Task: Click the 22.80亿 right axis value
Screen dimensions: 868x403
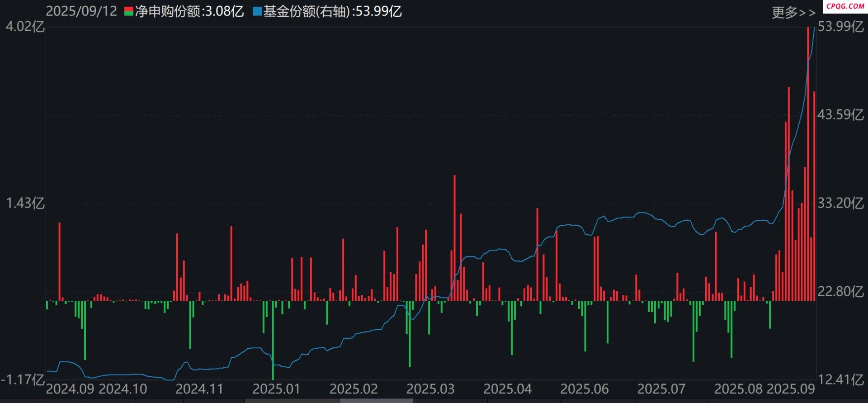Action: click(840, 291)
